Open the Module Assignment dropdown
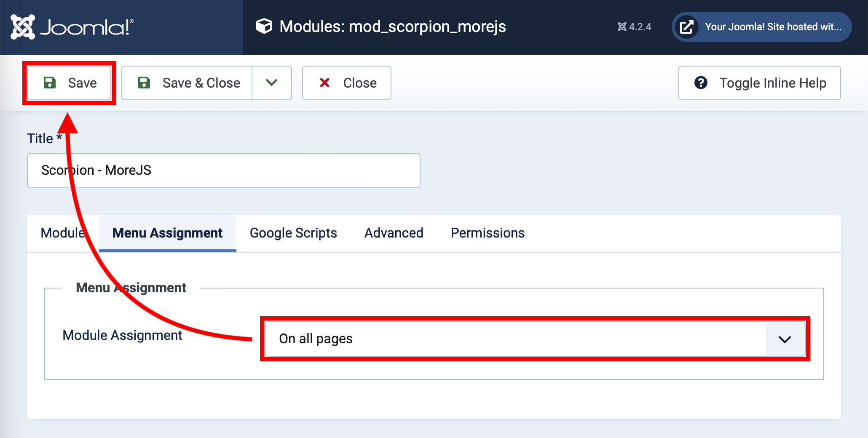This screenshot has width=868, height=438. tap(535, 339)
